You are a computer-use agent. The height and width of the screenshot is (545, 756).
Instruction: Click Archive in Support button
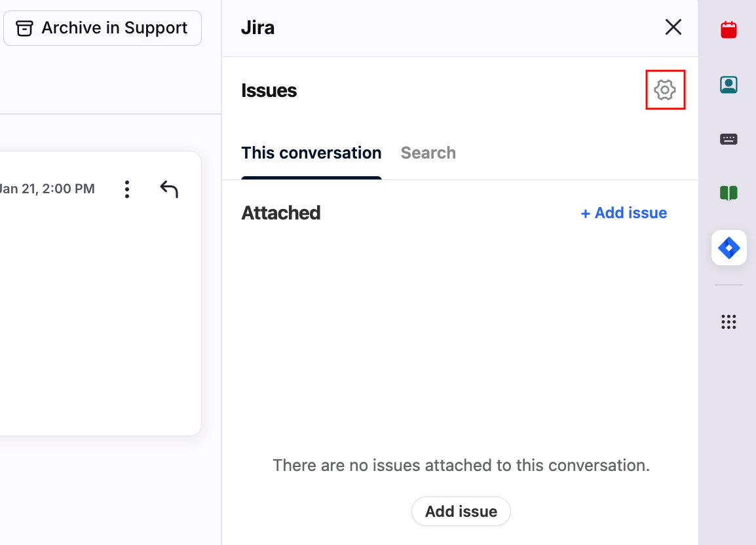click(x=102, y=28)
